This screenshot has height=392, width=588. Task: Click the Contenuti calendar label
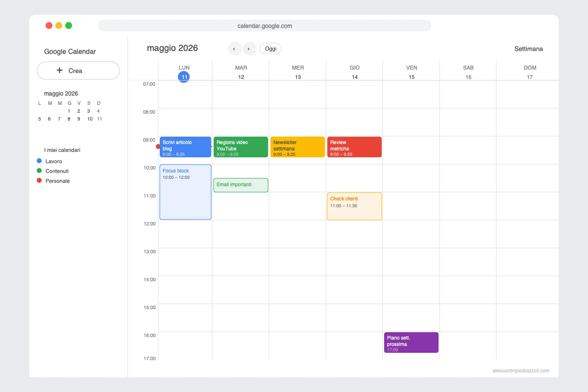57,171
